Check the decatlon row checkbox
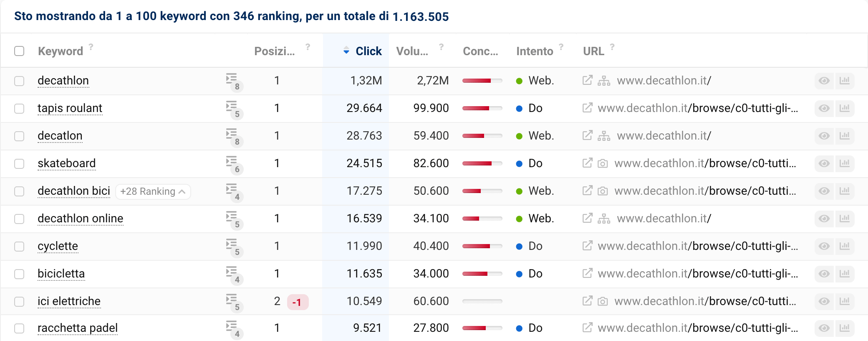 coord(19,136)
